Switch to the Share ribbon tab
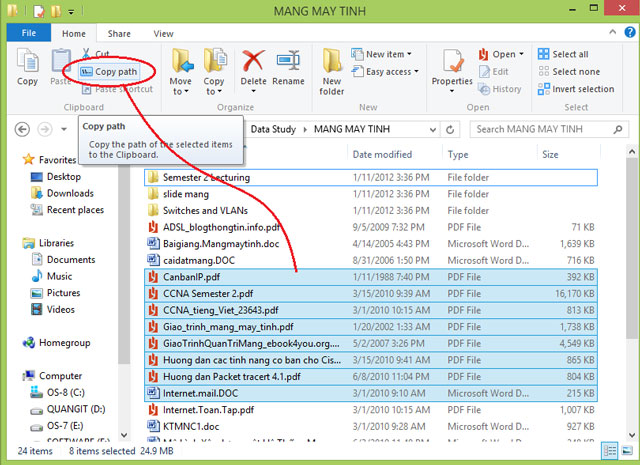This screenshot has height=465, width=640. (x=119, y=33)
